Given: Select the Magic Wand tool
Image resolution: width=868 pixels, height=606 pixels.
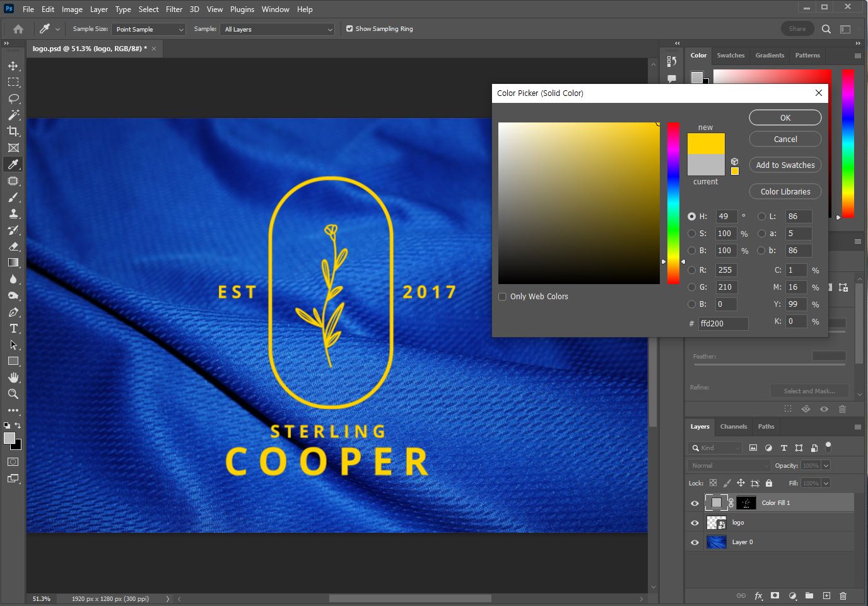Looking at the screenshot, I should click(13, 115).
